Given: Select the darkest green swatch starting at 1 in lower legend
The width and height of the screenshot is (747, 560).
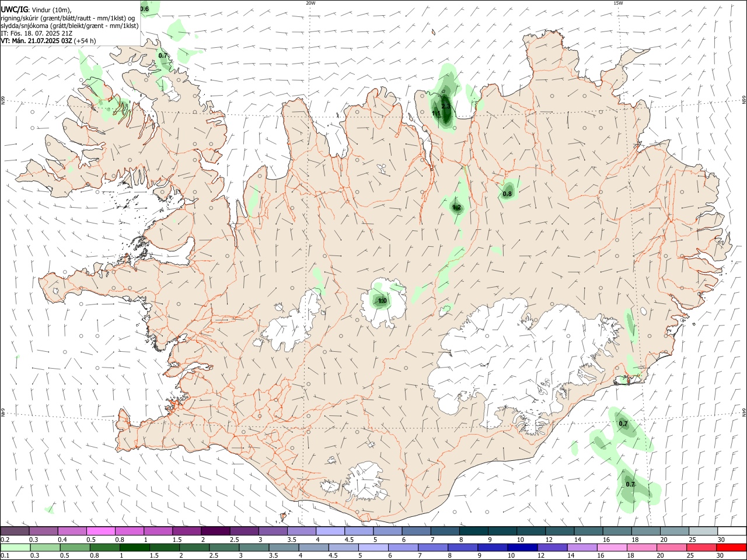Looking at the screenshot, I should (135, 547).
